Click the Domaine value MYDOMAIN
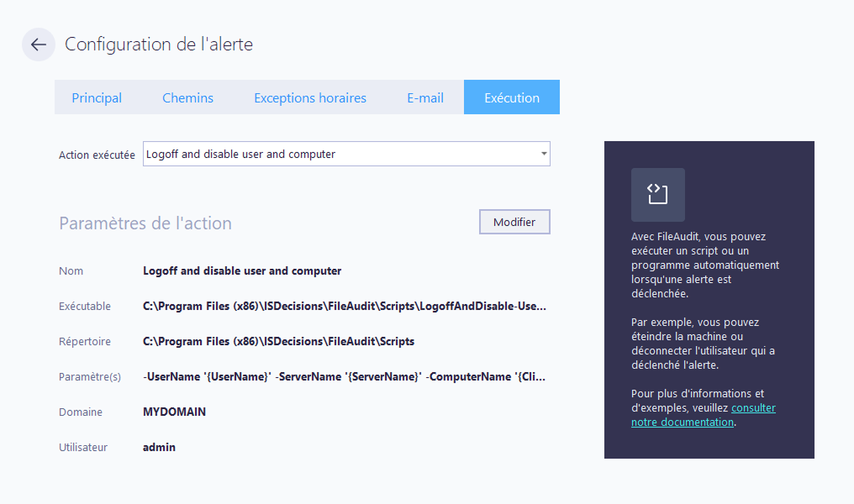Viewport: 854px width, 504px height. tap(174, 412)
